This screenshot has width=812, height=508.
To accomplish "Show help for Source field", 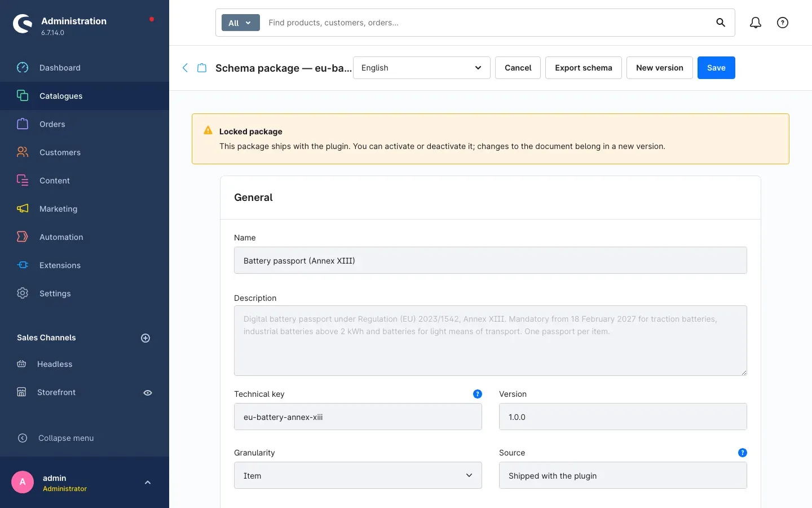I will (743, 453).
